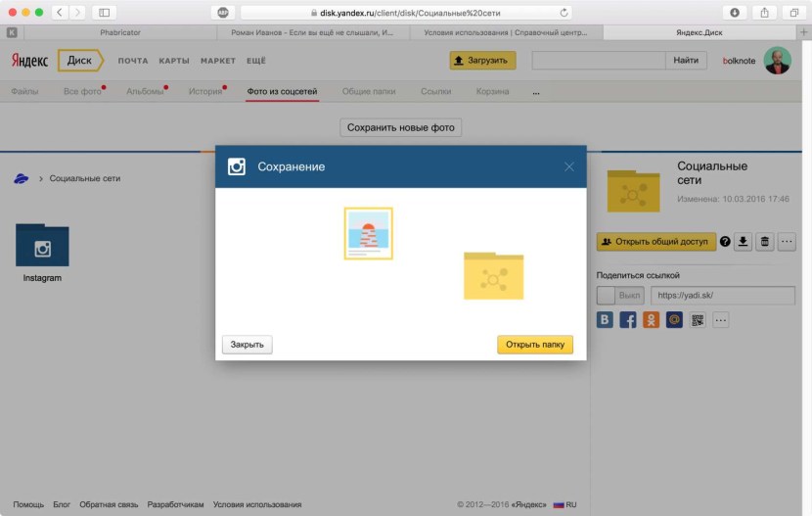This screenshot has height=516, width=812.
Task: Open Safari's Downloads toolbar icon
Action: (734, 12)
